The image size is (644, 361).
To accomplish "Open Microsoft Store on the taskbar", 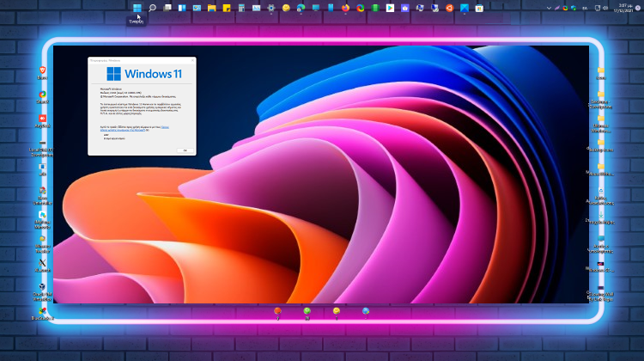I will click(x=479, y=8).
